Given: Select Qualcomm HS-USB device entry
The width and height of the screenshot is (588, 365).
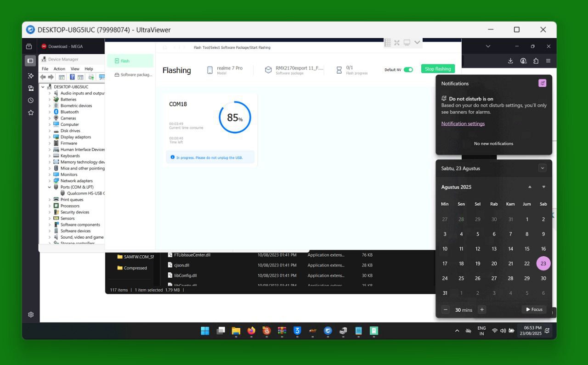Looking at the screenshot, I should (x=83, y=193).
